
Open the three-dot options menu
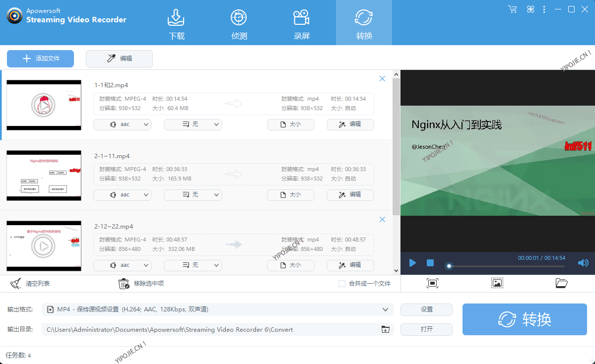pyautogui.click(x=544, y=9)
